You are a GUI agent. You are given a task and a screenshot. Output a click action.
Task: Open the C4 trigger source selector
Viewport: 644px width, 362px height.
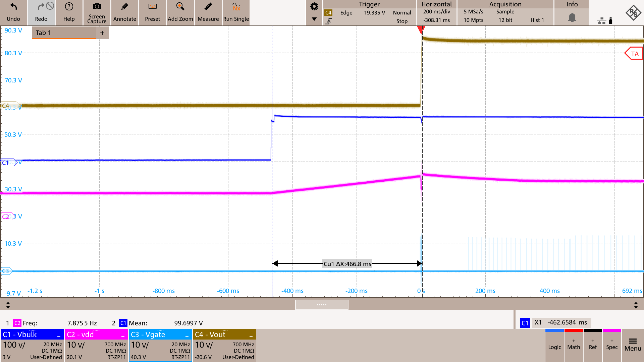328,12
